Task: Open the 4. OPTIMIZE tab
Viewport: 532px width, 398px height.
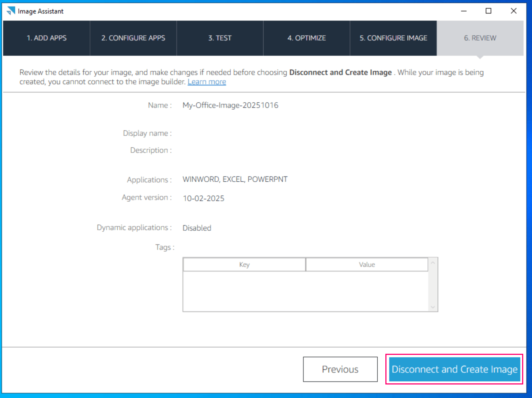Action: [306, 38]
